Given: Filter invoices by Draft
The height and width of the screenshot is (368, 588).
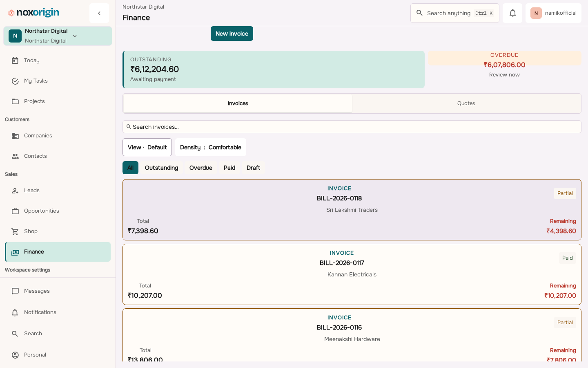Looking at the screenshot, I should 253,168.
